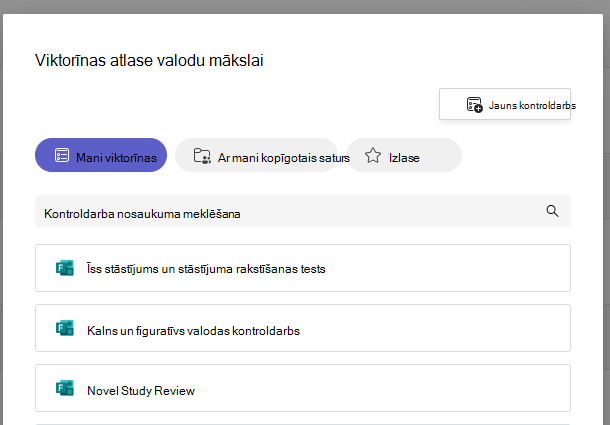Open the Izlase tab

(x=403, y=155)
